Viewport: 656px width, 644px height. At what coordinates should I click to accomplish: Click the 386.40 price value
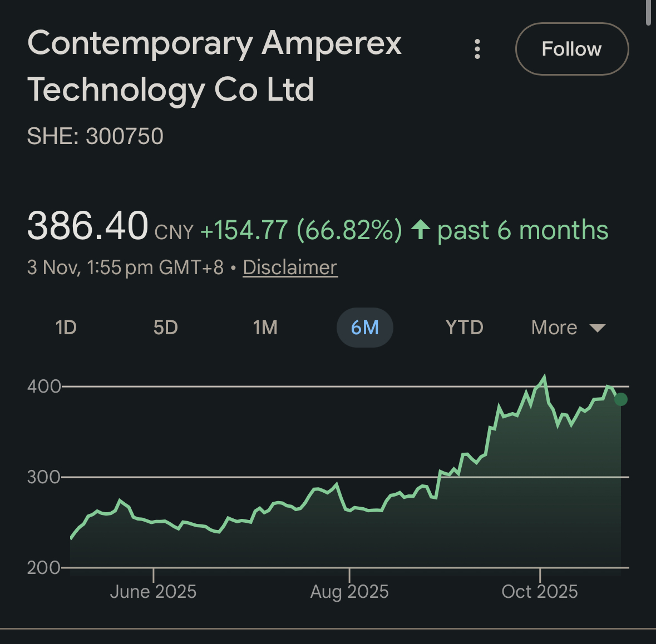point(87,226)
